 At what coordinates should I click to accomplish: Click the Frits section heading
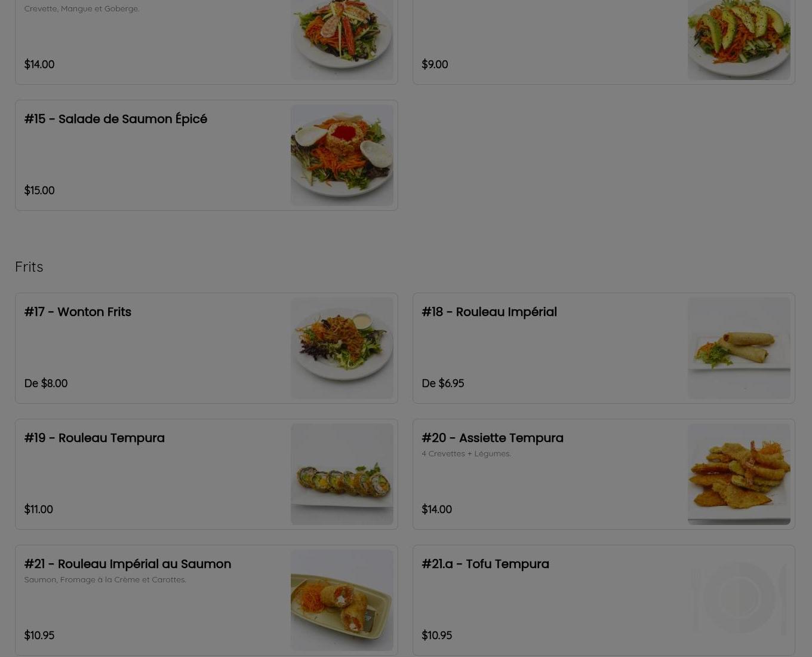(29, 266)
